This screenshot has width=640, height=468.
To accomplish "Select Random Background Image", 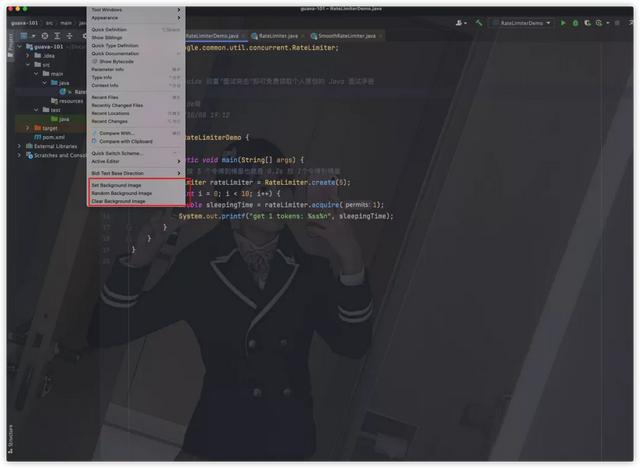I will (x=136, y=193).
